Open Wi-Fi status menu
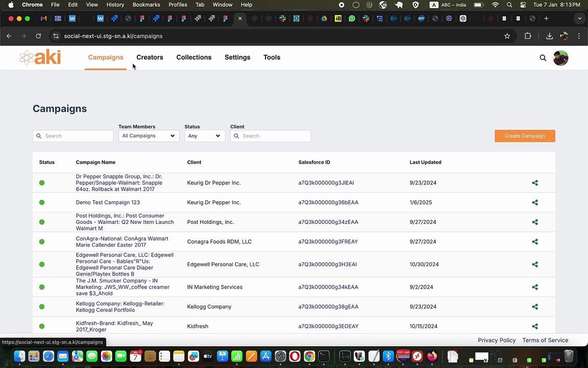 tap(496, 5)
